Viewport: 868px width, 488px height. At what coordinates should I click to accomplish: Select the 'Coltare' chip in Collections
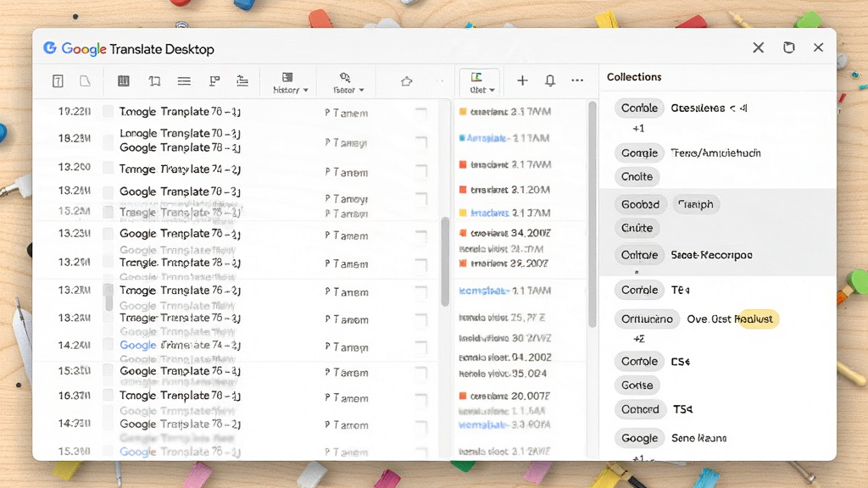click(639, 255)
